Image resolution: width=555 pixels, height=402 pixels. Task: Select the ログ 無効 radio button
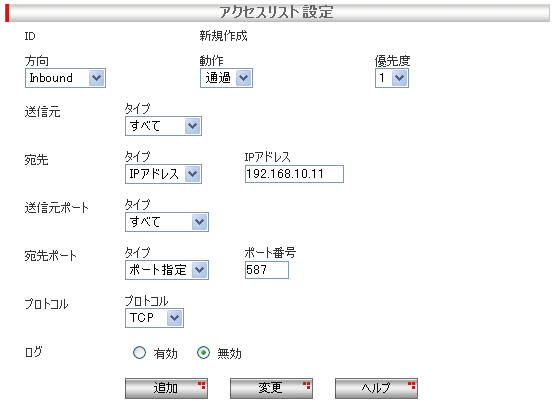pos(203,353)
